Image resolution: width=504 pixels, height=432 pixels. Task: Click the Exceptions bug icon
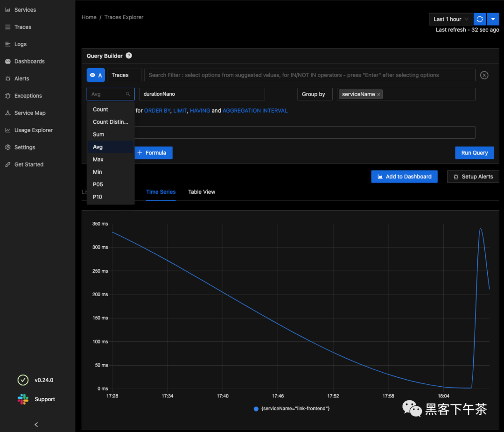(x=7, y=96)
